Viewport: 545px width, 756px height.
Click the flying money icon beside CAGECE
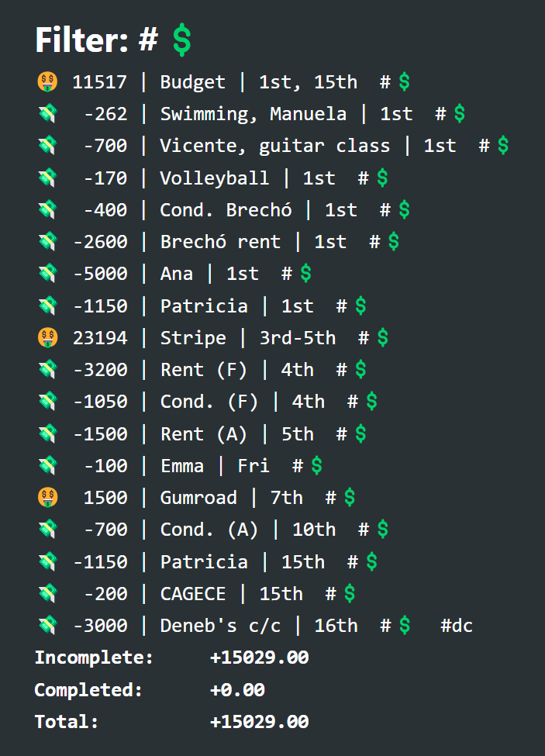pos(47,593)
